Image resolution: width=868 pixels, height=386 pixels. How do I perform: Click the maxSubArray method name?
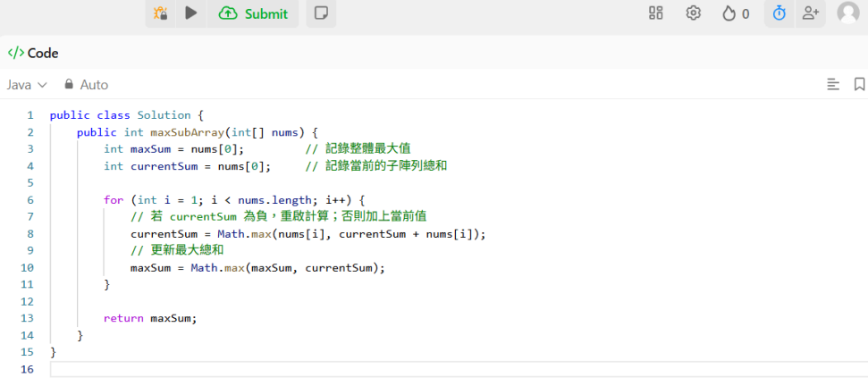click(x=188, y=132)
